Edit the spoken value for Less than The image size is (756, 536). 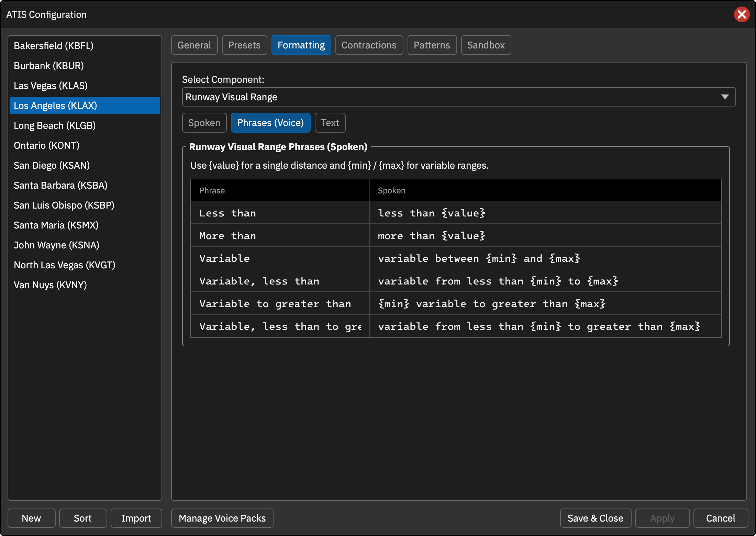pos(545,213)
